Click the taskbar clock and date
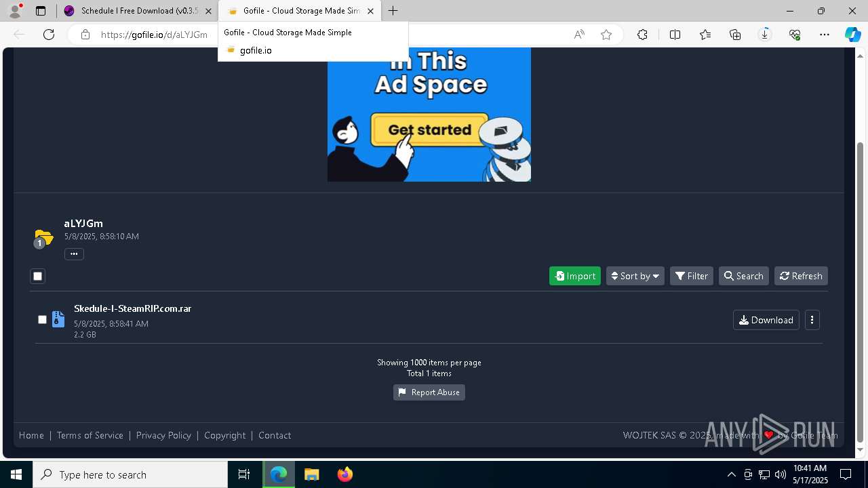The image size is (868, 488). pos(810,474)
